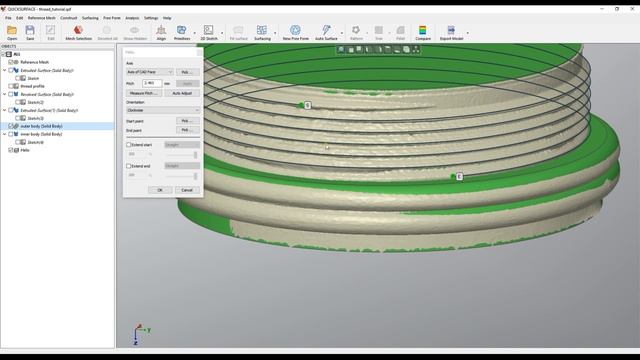Open the File menu
The image size is (640, 360).
(x=8, y=18)
